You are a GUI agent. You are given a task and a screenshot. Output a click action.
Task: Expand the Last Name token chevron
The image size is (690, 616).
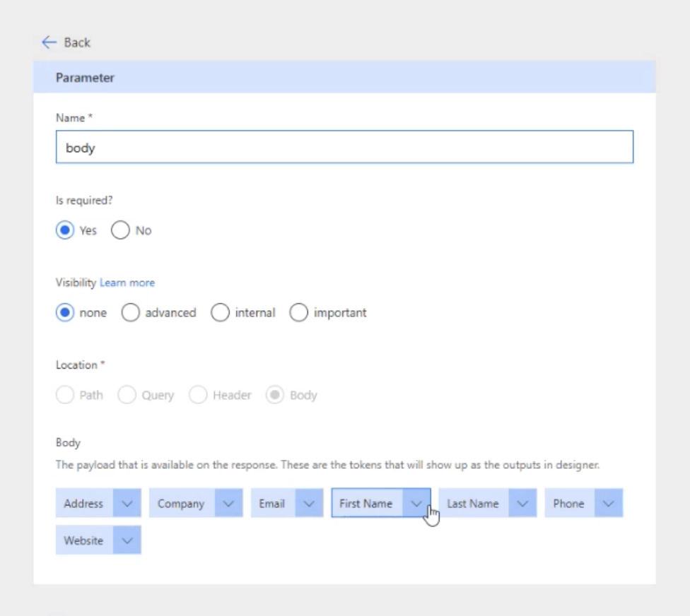(x=522, y=504)
